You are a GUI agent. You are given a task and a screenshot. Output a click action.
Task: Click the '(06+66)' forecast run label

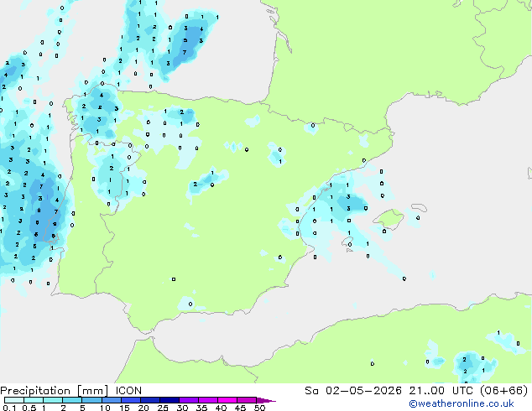coord(504,391)
